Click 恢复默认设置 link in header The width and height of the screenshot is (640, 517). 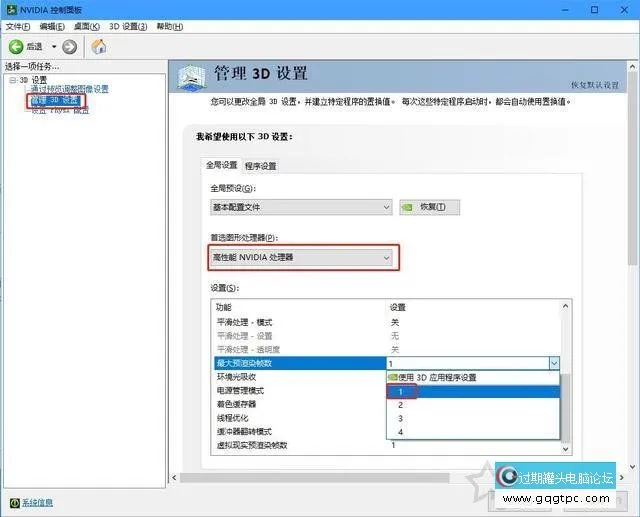coord(595,85)
